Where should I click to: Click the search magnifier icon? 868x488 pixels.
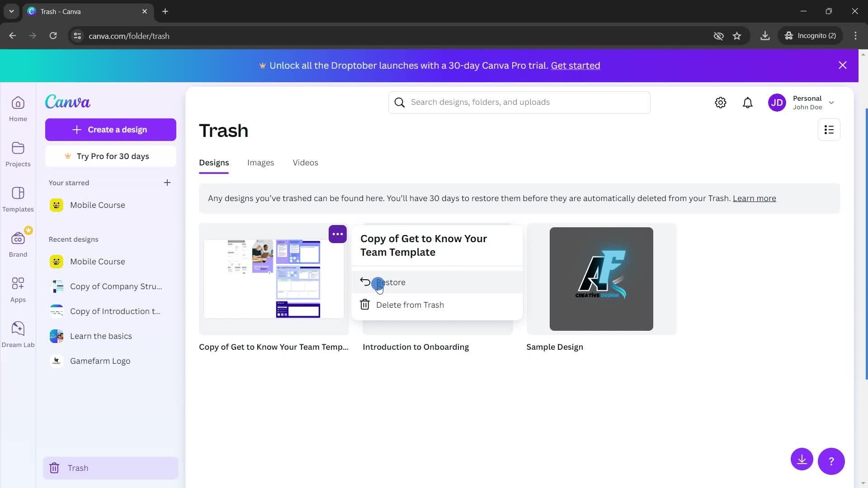[400, 103]
